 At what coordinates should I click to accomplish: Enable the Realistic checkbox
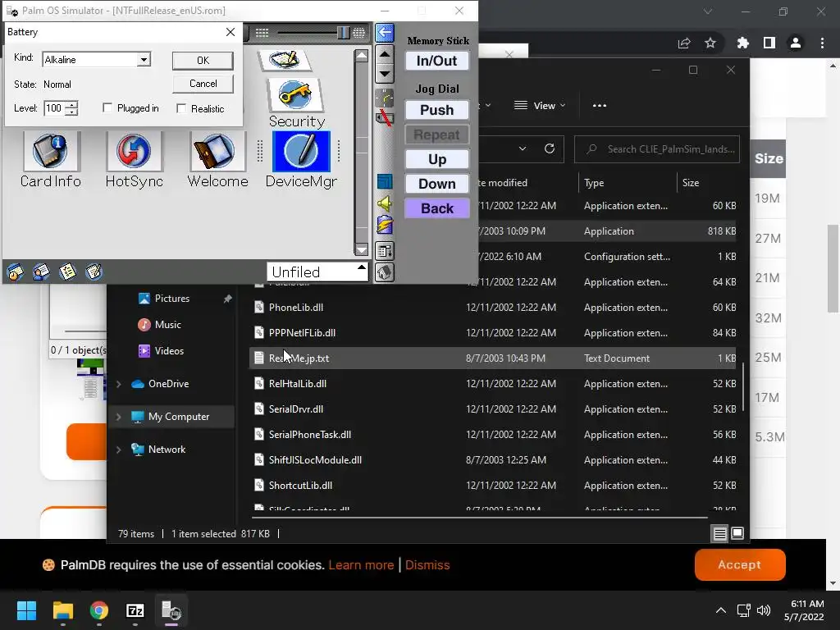click(x=181, y=108)
